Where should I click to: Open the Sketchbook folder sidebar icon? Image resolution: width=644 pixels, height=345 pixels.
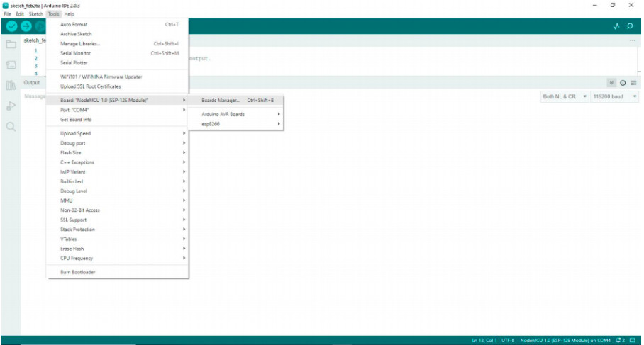tap(11, 45)
